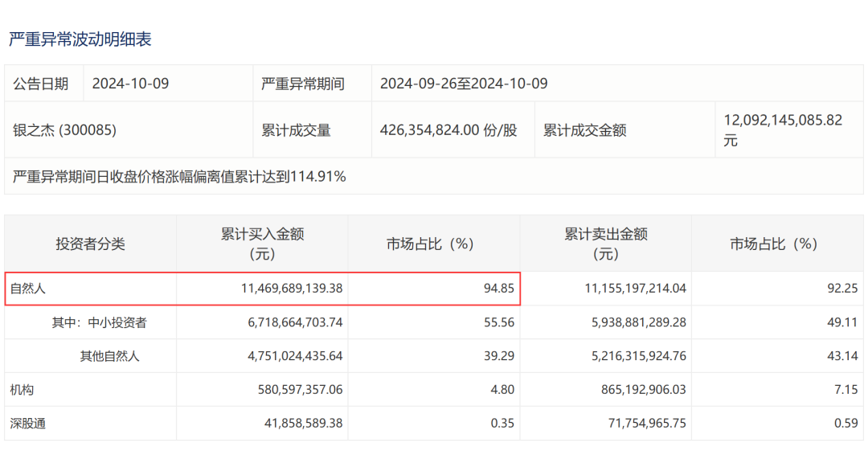This screenshot has width=868, height=459.
Task: Select the 其中：中小投资者 row label
Action: pos(100,322)
